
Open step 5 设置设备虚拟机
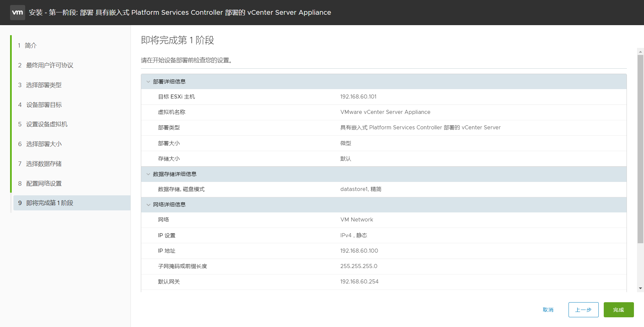pos(43,124)
